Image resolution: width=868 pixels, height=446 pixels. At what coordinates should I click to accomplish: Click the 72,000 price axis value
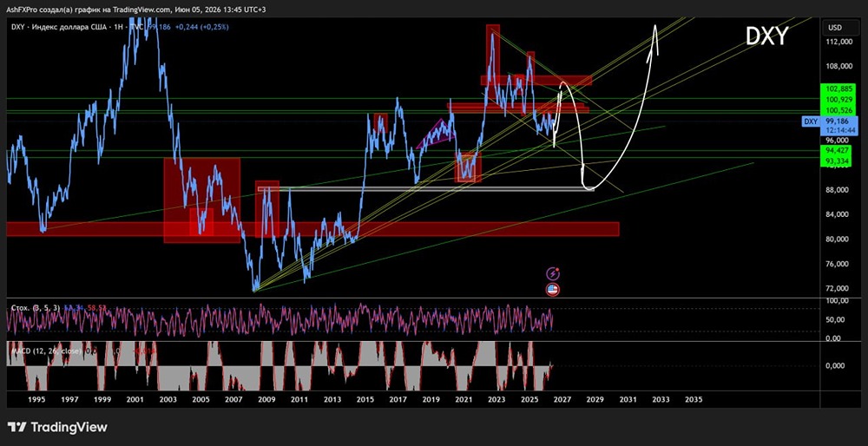point(838,289)
